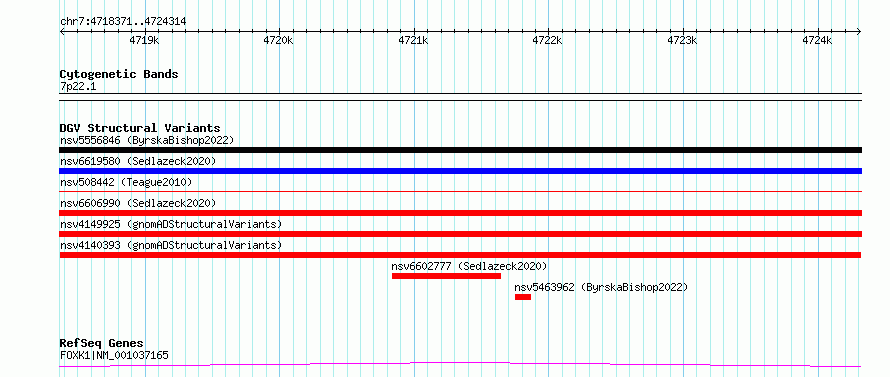The image size is (890, 377).
Task: Open variant label nsv6606990 (Sedlazeck2020)
Action: pos(138,203)
